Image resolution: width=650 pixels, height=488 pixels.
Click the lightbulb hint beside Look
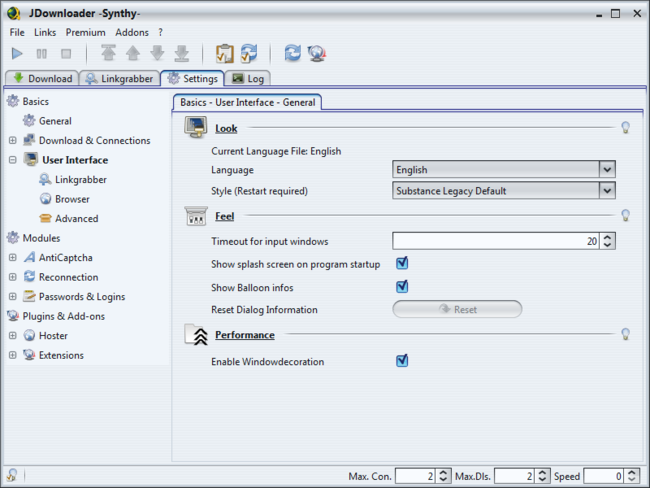(626, 128)
